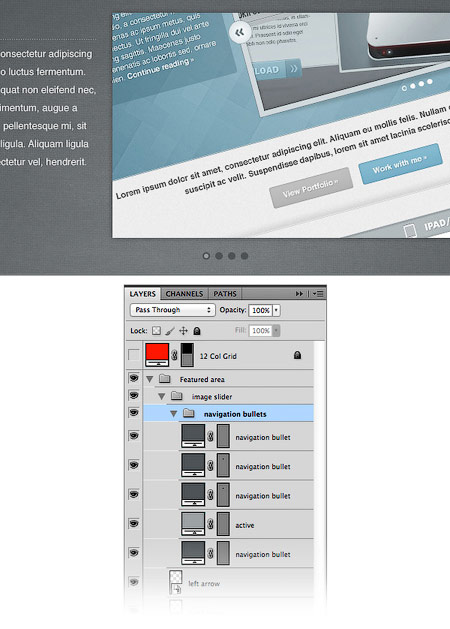
Task: Click the ring-shaped active slider bullet
Action: [x=206, y=256]
